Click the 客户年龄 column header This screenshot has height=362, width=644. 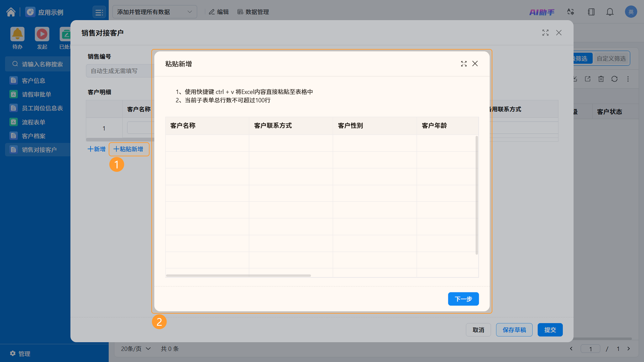click(447, 125)
